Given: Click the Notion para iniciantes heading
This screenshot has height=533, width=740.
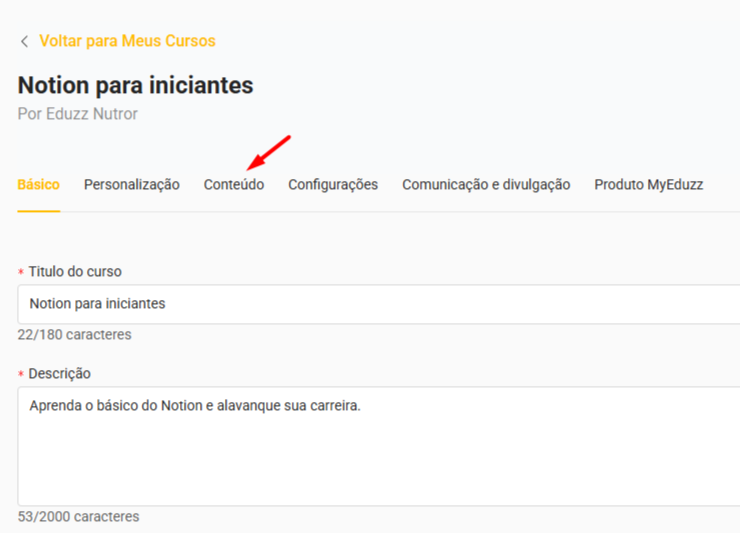Looking at the screenshot, I should point(135,85).
